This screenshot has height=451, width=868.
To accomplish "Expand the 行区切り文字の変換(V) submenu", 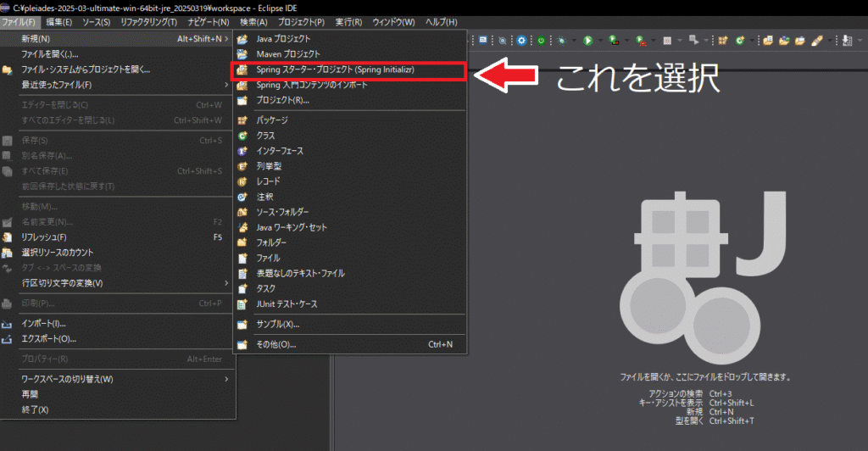I will (x=225, y=283).
